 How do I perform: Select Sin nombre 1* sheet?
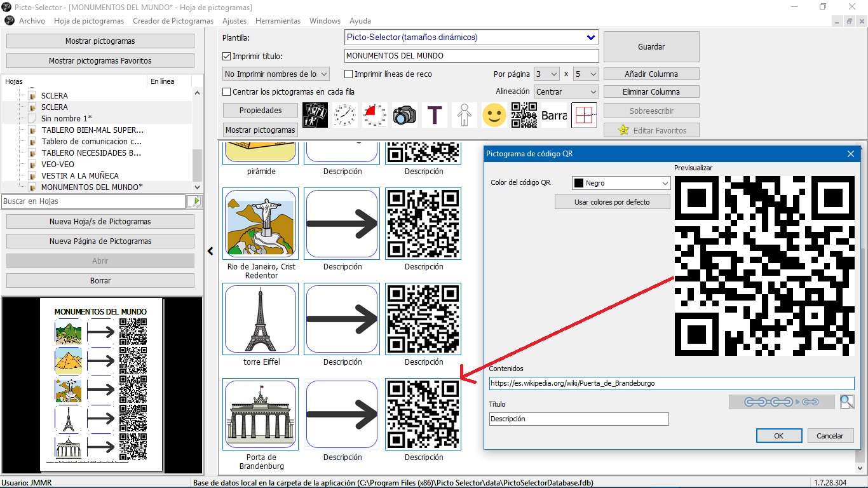point(67,119)
